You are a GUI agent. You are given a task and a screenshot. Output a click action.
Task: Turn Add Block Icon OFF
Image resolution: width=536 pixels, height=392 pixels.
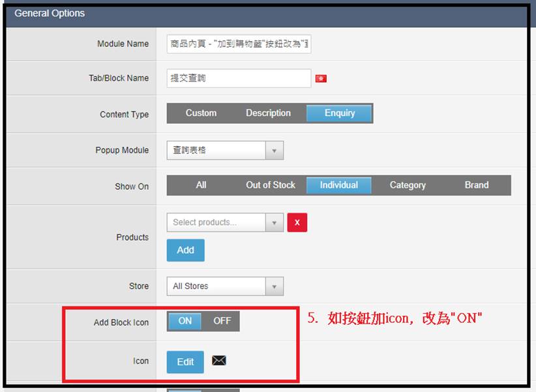pyautogui.click(x=222, y=321)
